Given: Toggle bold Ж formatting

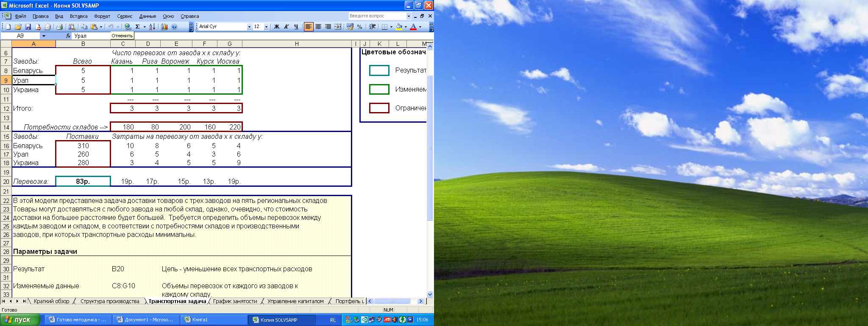Looking at the screenshot, I should click(277, 27).
